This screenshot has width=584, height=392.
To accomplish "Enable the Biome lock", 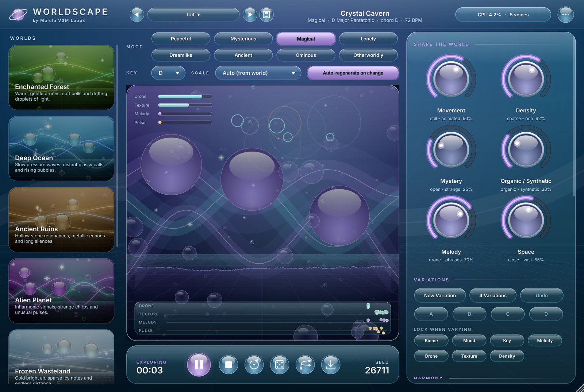I will (x=431, y=341).
